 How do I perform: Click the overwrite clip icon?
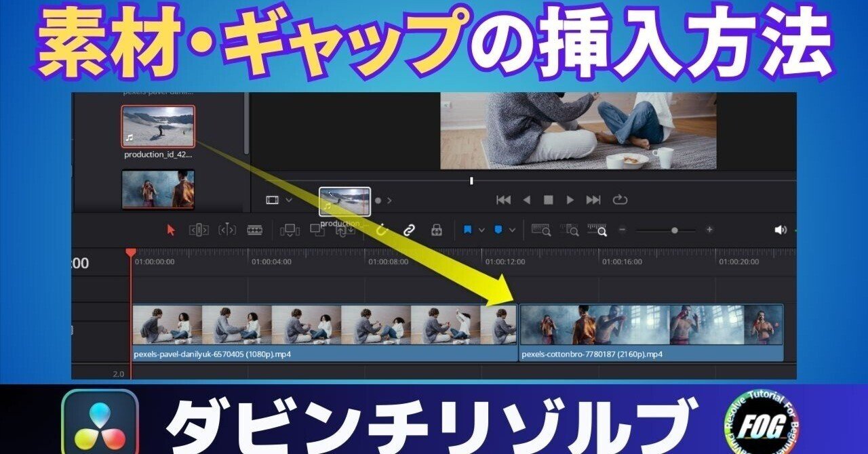pyautogui.click(x=317, y=230)
